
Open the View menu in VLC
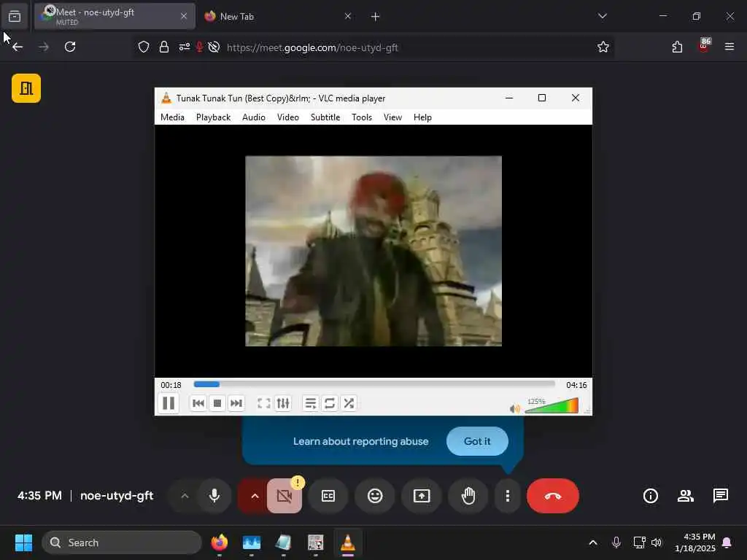[393, 117]
